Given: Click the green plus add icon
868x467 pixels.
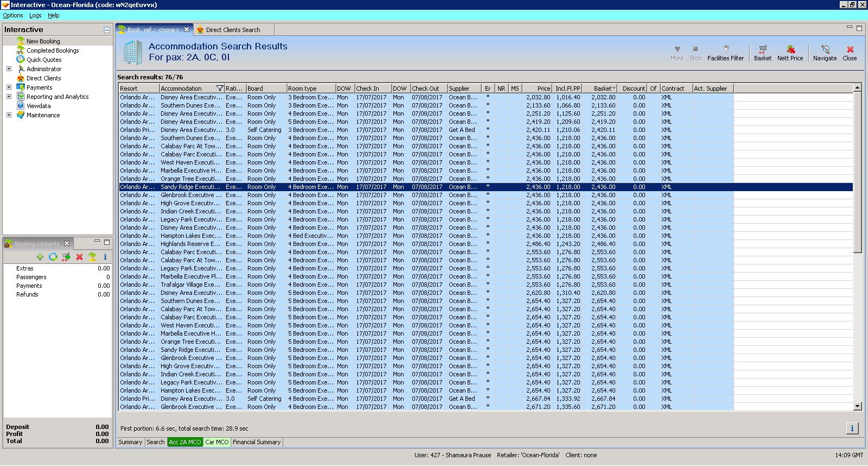Looking at the screenshot, I should point(40,257).
